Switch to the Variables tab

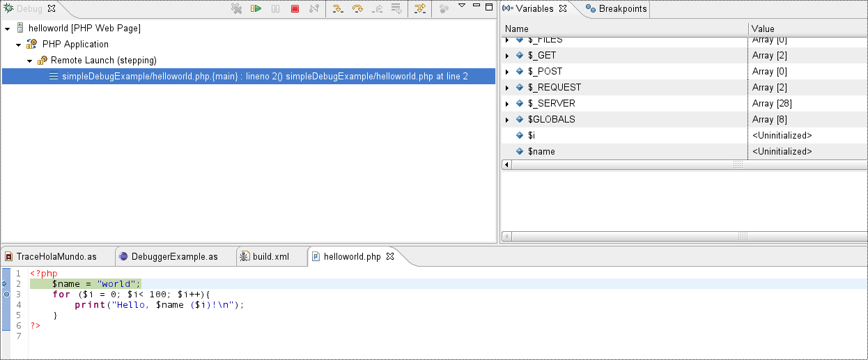click(534, 9)
